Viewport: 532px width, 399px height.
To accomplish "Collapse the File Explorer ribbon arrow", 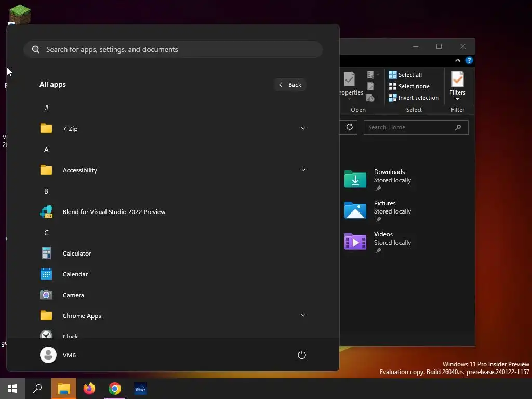I will pos(457,60).
